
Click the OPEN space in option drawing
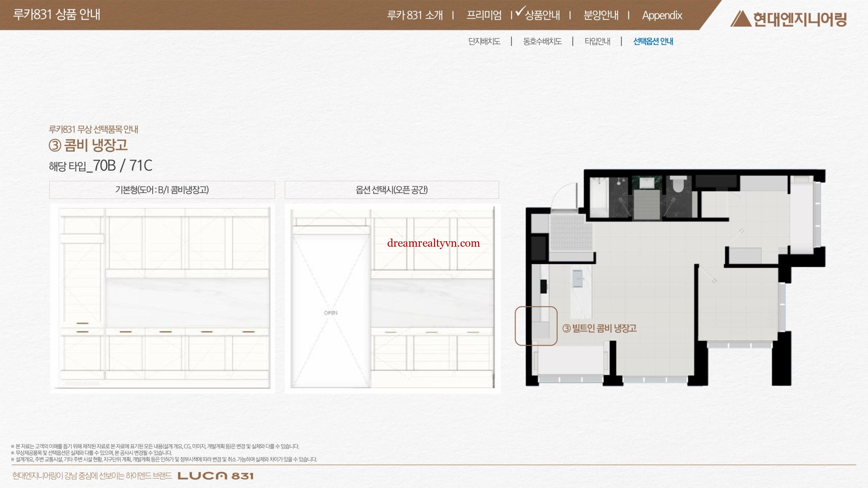(x=331, y=313)
